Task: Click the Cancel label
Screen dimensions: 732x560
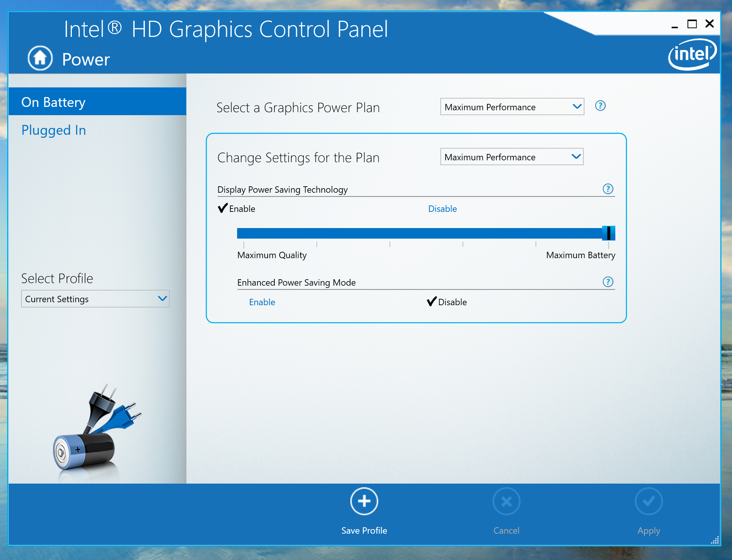Action: pos(506,531)
